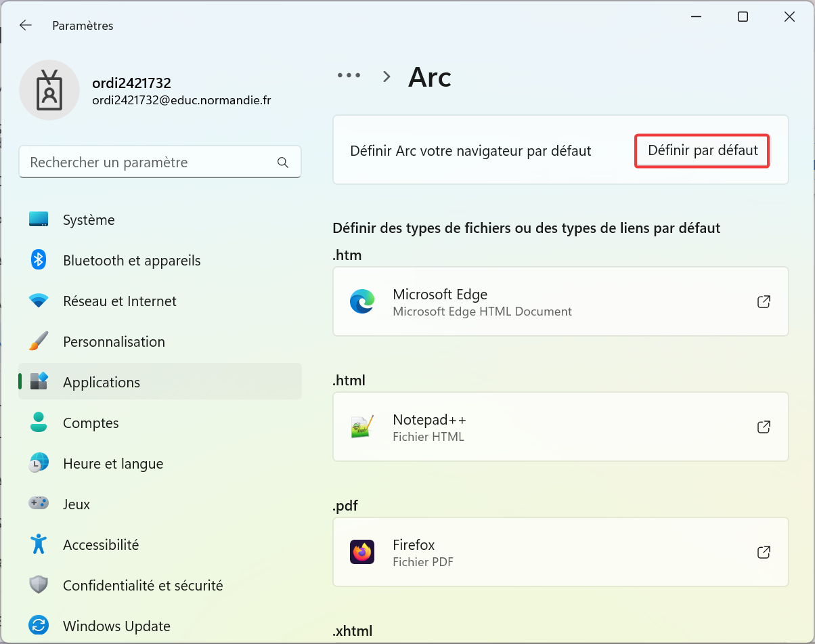
Task: Click Fichier HTML subtitle text
Action: point(428,437)
